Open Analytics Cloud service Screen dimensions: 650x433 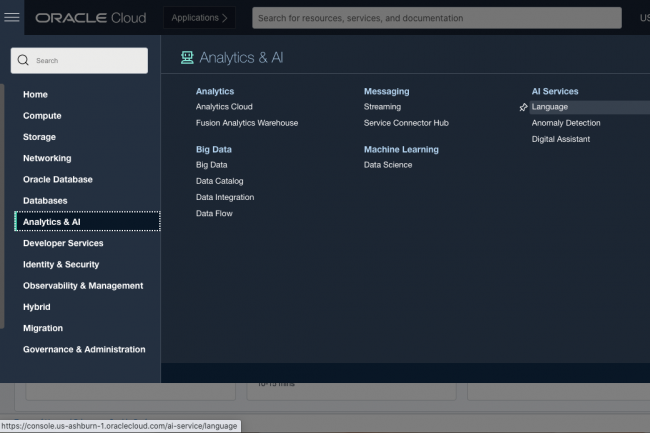click(x=224, y=106)
